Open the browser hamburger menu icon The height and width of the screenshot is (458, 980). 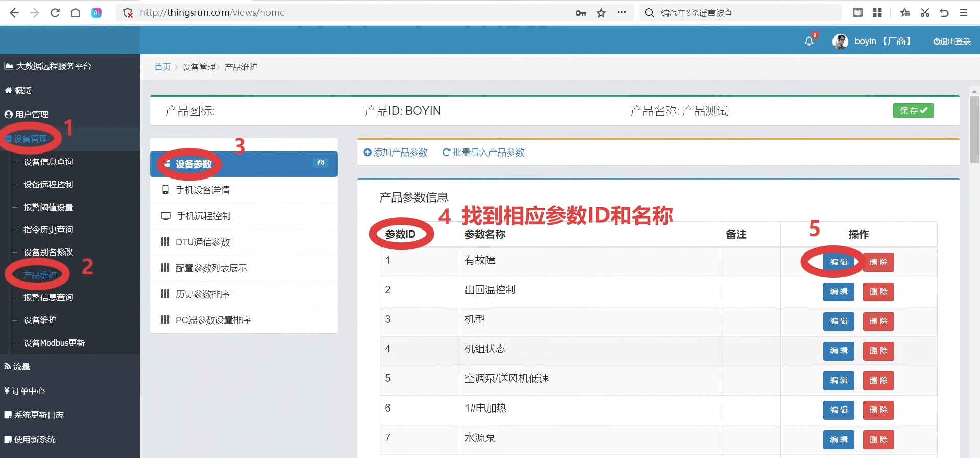coord(963,13)
